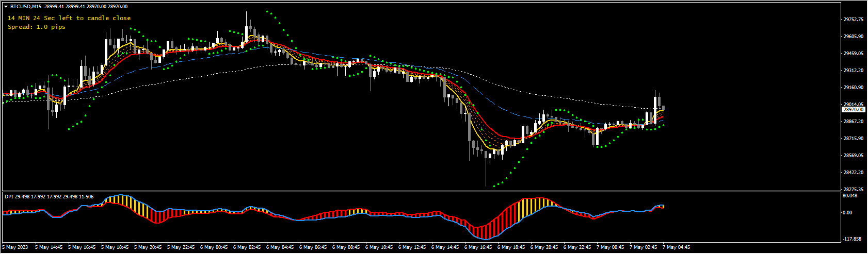The width and height of the screenshot is (868, 254).
Task: Click the BTCUSD,M15 chart symbol label
Action: coord(26,7)
